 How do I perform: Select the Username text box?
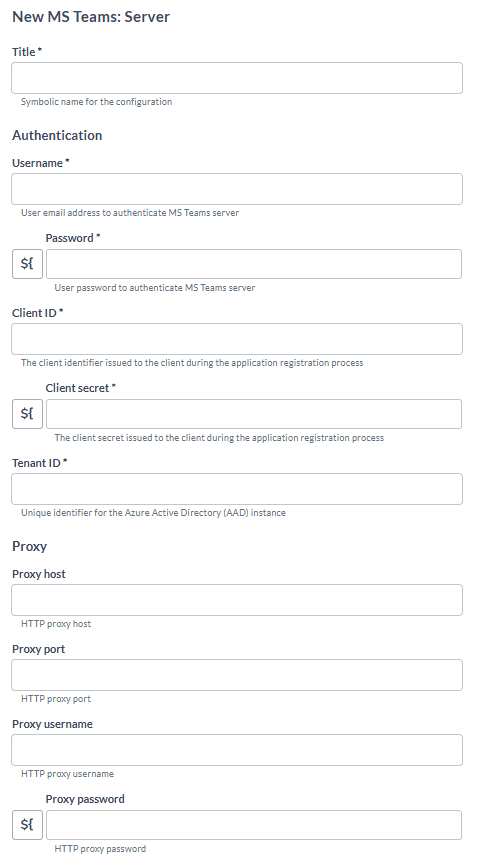click(x=237, y=189)
